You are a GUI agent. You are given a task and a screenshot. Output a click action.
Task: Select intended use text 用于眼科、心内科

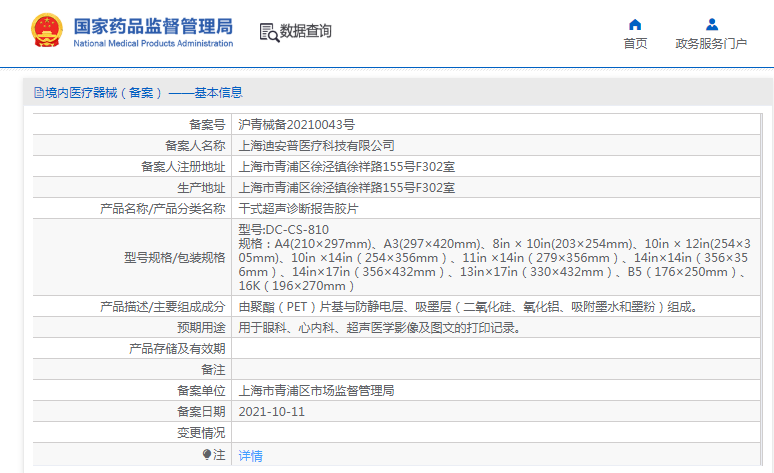coord(380,327)
